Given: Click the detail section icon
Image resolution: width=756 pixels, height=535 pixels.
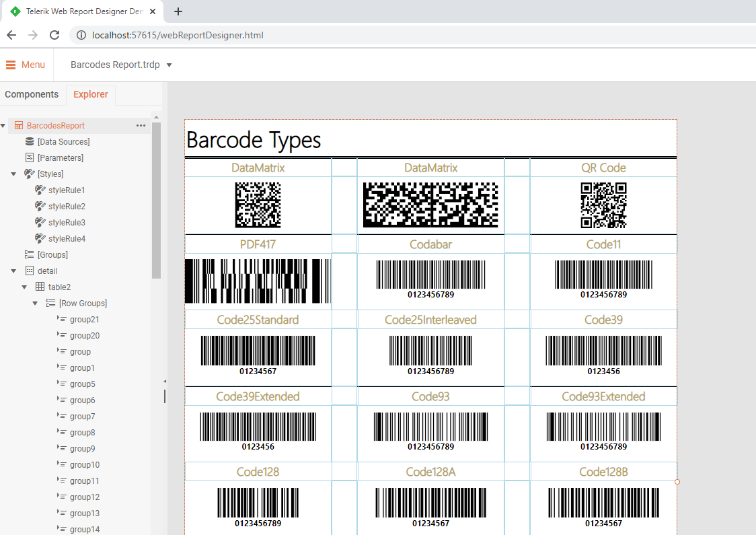Looking at the screenshot, I should (x=29, y=271).
